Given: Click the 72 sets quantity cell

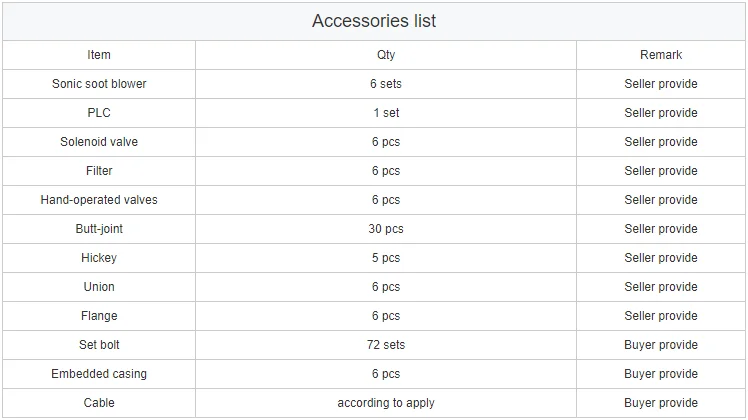Looking at the screenshot, I should pos(386,345).
